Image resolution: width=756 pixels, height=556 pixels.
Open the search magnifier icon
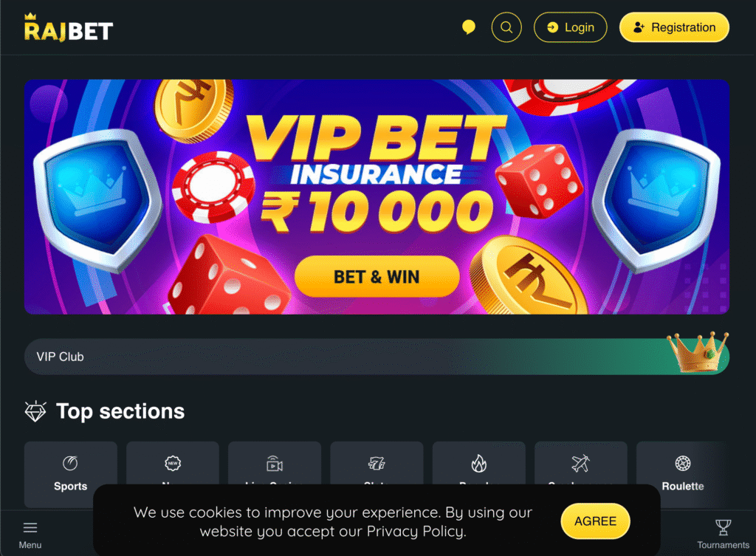click(x=506, y=27)
